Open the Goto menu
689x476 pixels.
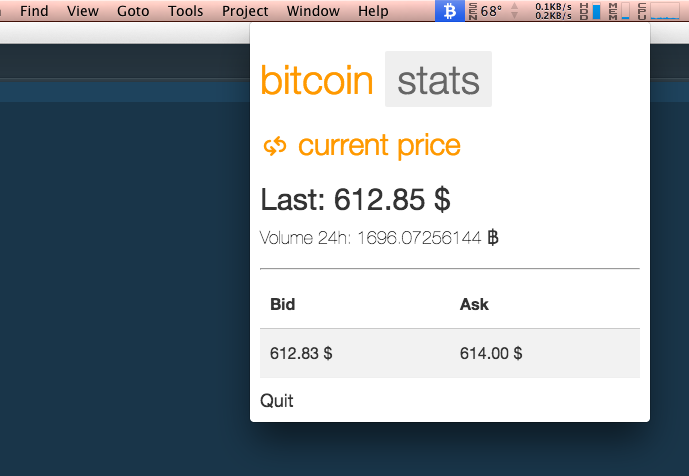coord(133,11)
